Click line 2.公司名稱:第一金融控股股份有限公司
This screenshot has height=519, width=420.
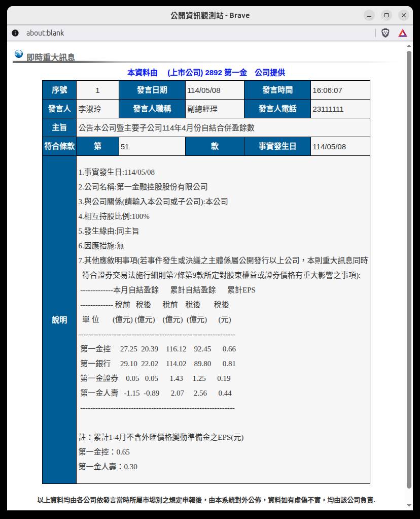click(143, 187)
